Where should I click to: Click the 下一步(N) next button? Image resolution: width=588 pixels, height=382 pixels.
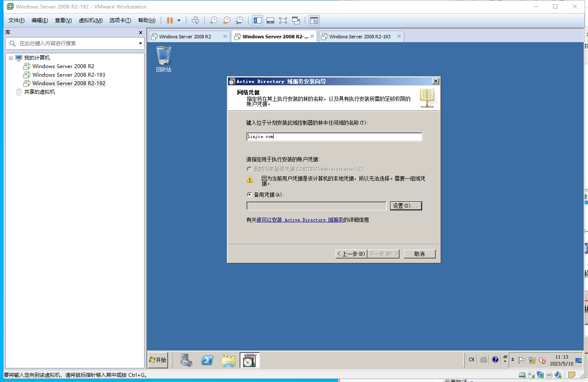[x=383, y=254]
